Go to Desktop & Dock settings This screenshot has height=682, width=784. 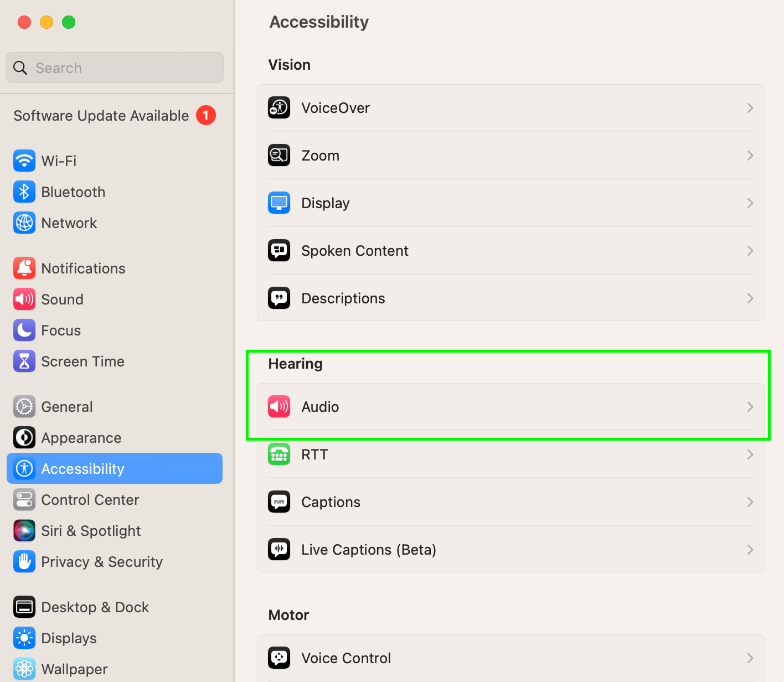95,607
